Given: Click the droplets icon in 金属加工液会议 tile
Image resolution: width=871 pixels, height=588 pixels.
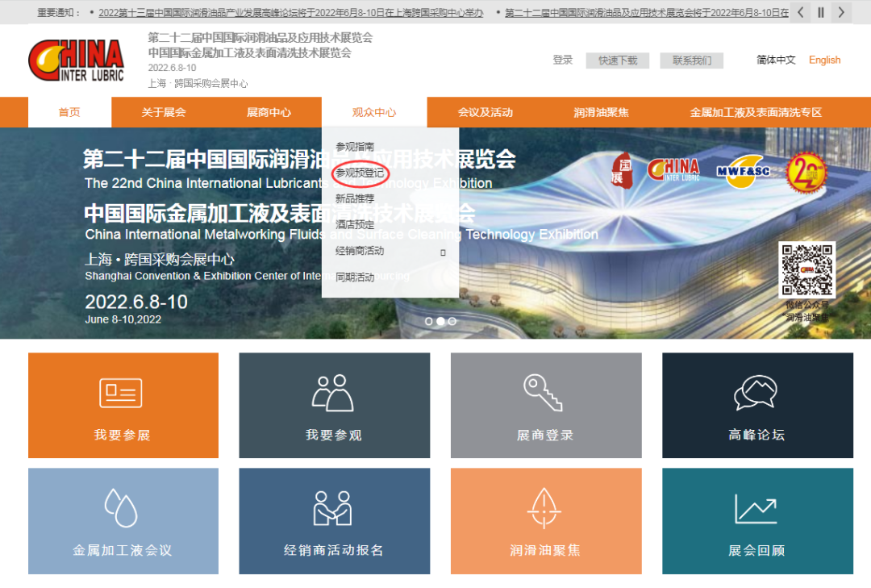Looking at the screenshot, I should [x=121, y=508].
